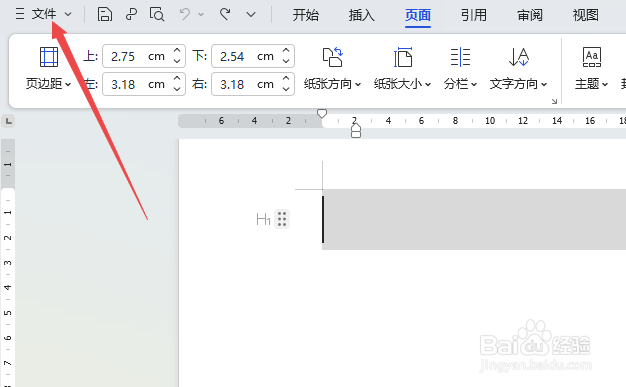This screenshot has width=626, height=387.
Task: Decrease the left margin with down arrow
Action: (177, 89)
